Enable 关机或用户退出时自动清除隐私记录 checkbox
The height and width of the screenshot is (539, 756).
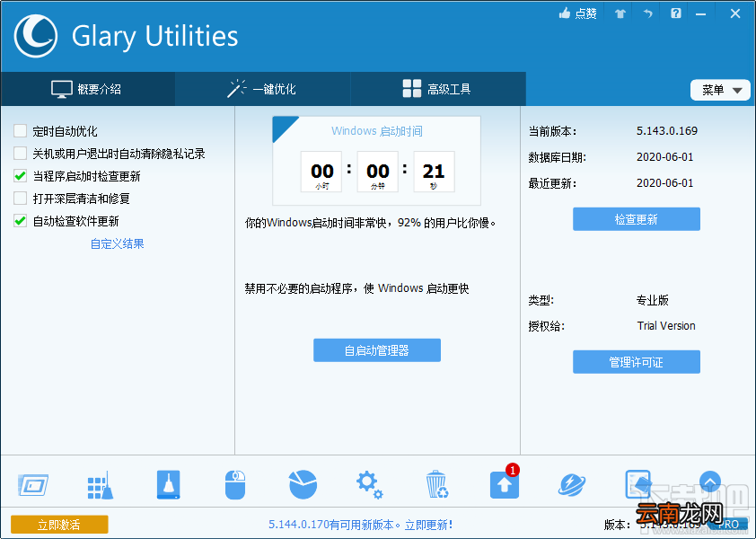click(21, 154)
